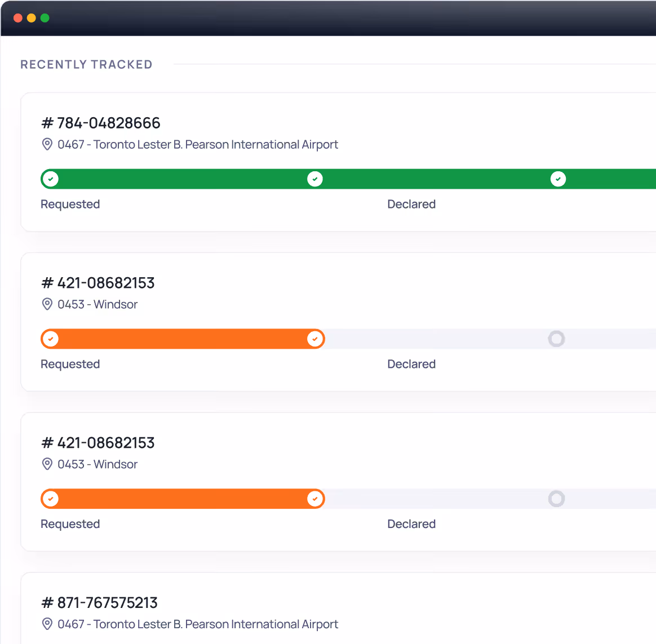Click the Toronto Pearson Airport text under 784-04828666

(198, 145)
